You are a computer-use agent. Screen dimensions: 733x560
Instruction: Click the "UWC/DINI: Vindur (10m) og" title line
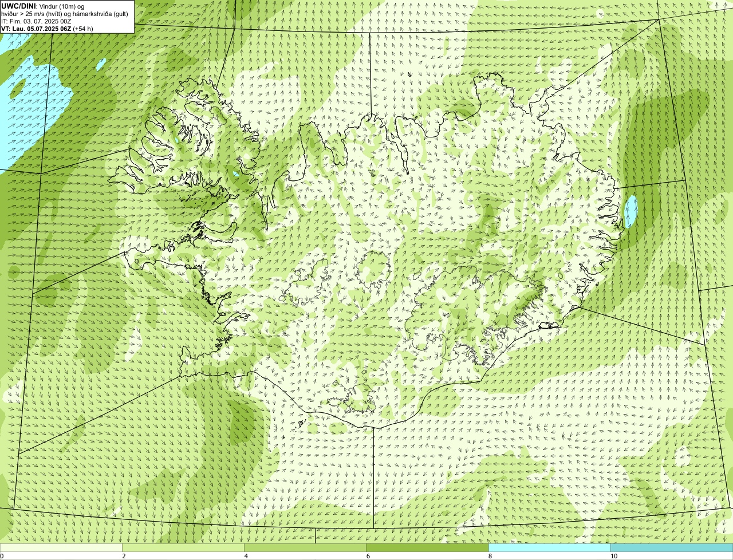pos(43,6)
